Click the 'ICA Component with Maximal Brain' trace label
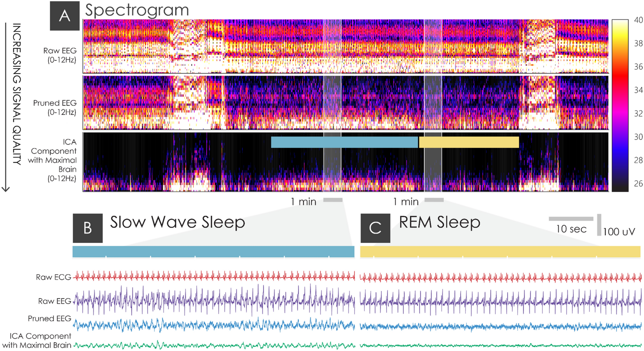 [37, 341]
